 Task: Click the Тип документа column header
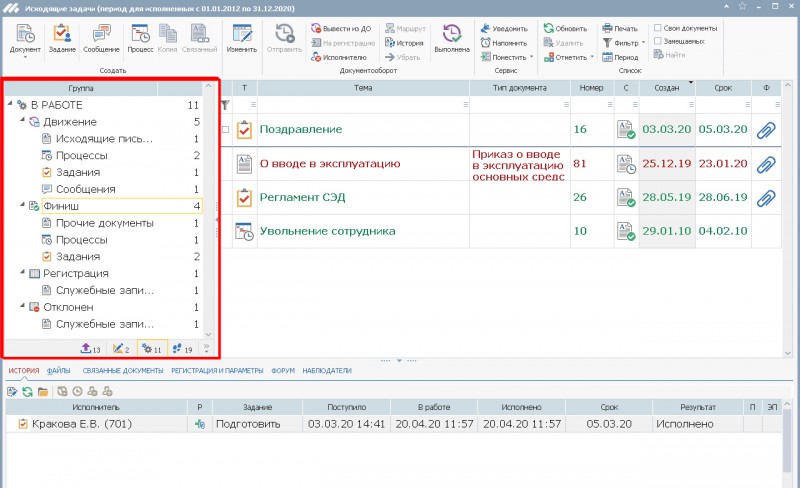click(x=519, y=88)
